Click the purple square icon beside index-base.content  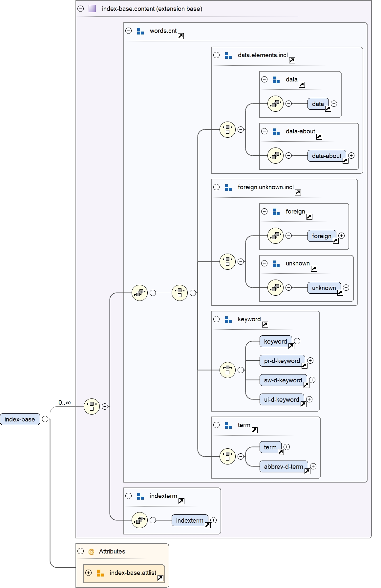[92, 9]
